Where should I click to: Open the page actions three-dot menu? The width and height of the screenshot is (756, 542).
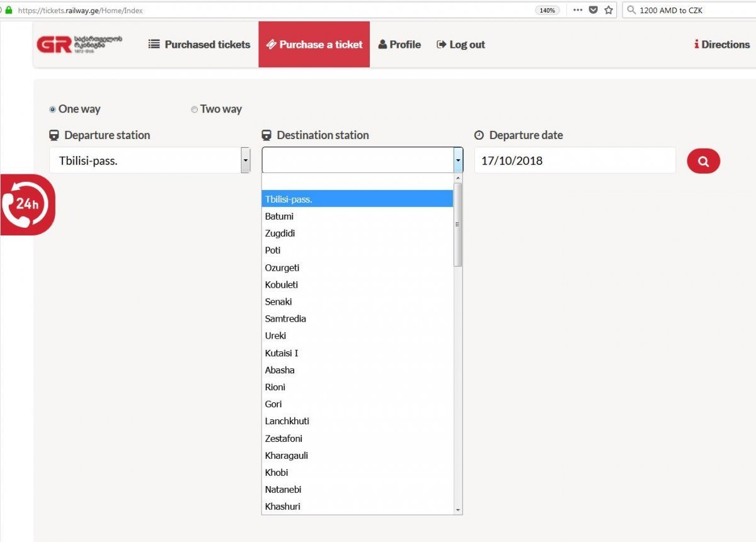578,10
